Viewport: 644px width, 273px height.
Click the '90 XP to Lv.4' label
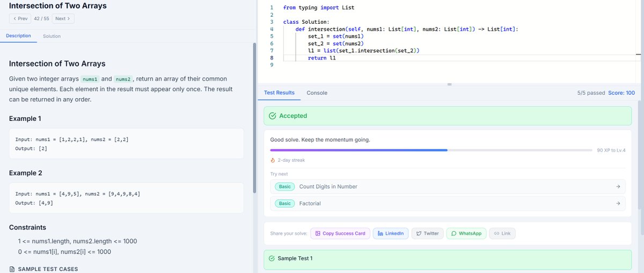pyautogui.click(x=611, y=150)
